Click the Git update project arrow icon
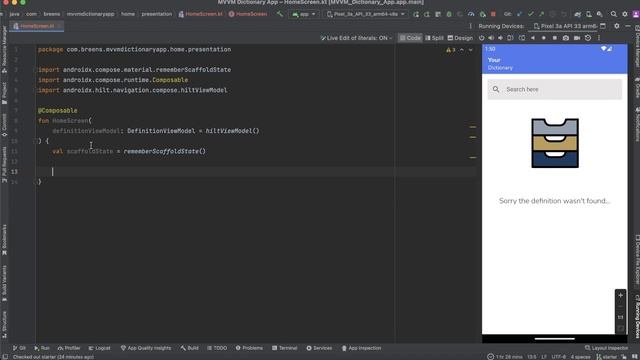Screen dimensions: 640x360 [x=519, y=14]
